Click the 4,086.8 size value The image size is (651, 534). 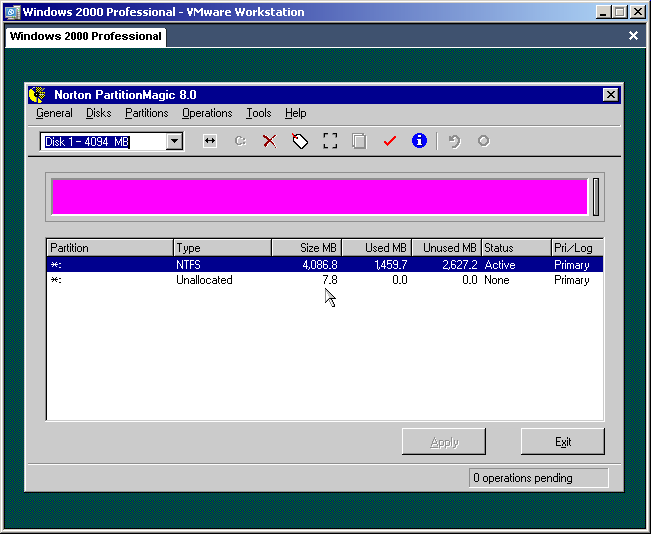coord(320,265)
